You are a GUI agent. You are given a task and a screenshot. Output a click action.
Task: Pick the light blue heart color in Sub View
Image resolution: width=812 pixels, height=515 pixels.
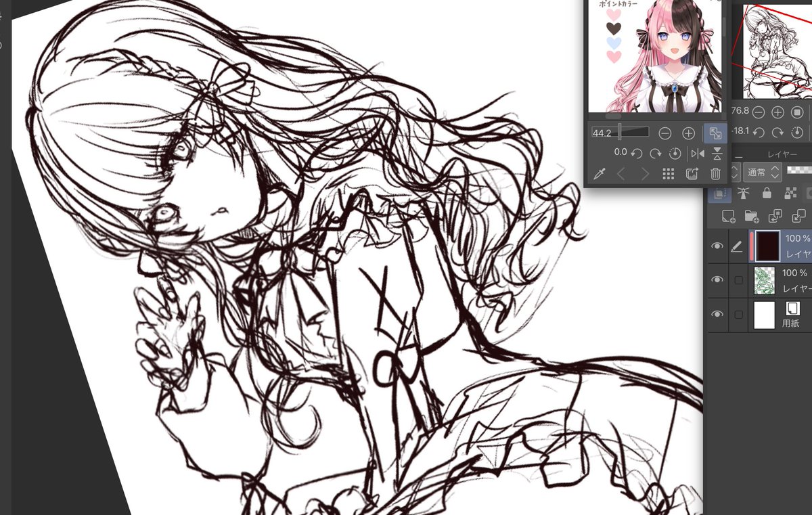pyautogui.click(x=614, y=42)
